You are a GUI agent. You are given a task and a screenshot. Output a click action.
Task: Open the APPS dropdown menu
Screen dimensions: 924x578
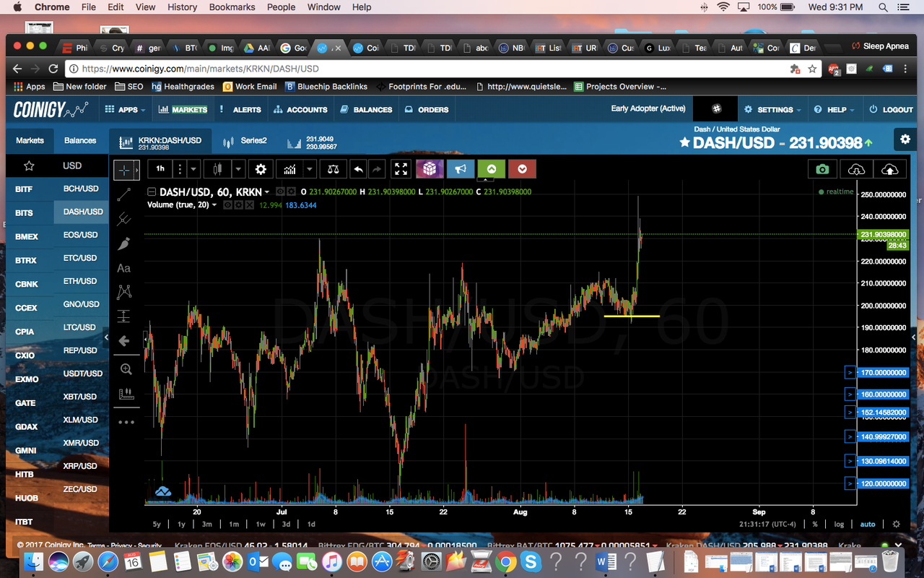[x=125, y=109]
